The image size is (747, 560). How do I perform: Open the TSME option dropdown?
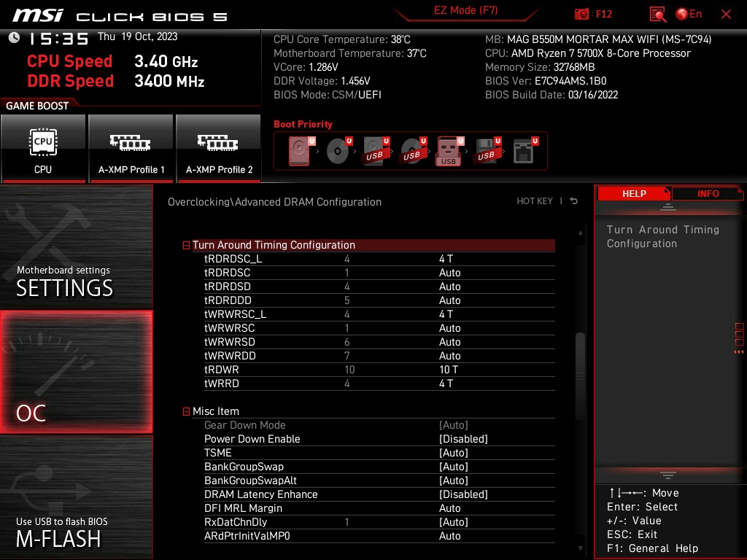[x=454, y=453]
